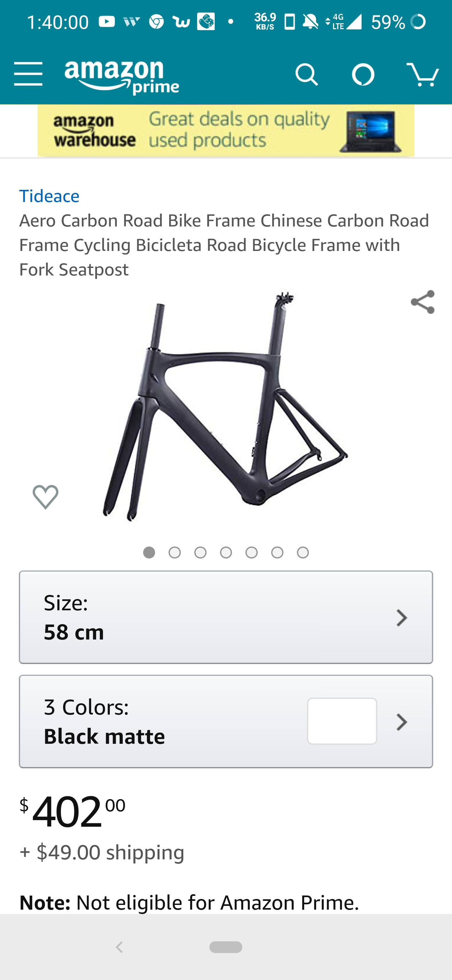
Task: Tap the chevron in the Size box
Action: click(401, 618)
